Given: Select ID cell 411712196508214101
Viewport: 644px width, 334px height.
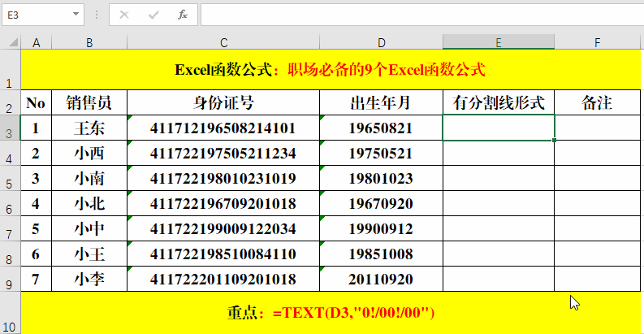Looking at the screenshot, I should (223, 128).
